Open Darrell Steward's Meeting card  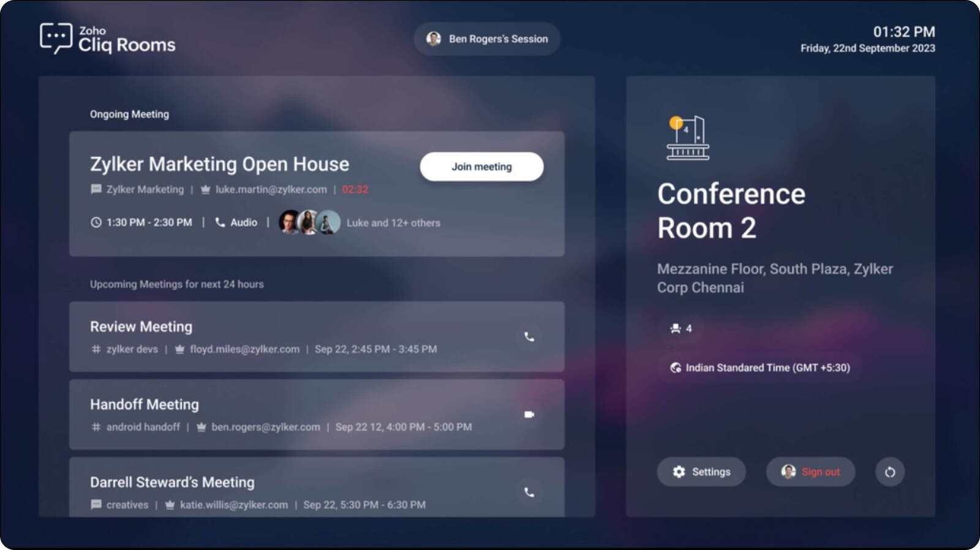pos(317,487)
